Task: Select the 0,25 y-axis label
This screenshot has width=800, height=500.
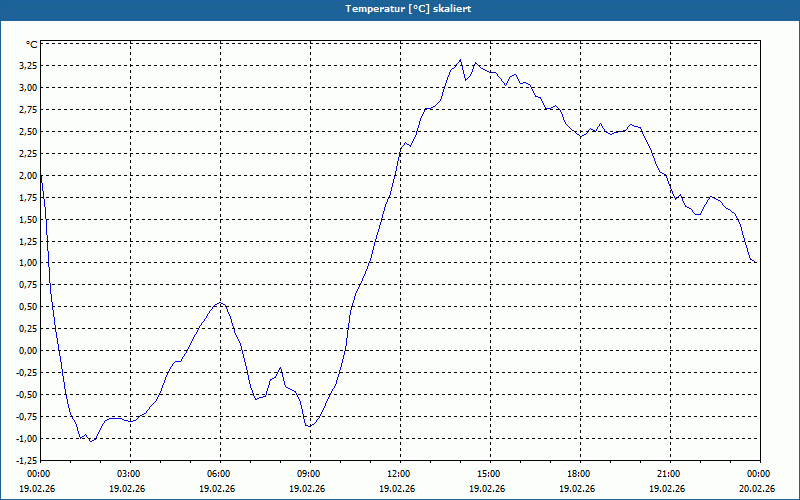Action: pyautogui.click(x=29, y=329)
